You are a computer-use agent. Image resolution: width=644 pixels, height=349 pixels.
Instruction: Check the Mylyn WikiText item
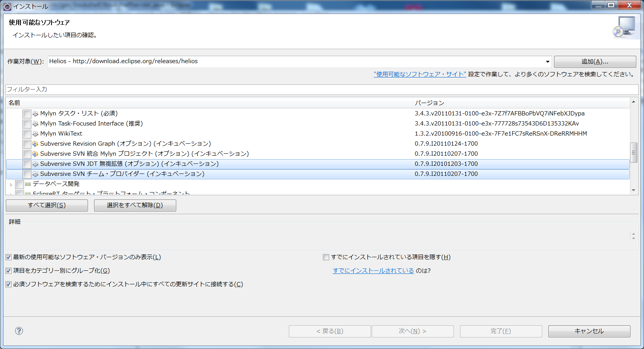pyautogui.click(x=27, y=134)
